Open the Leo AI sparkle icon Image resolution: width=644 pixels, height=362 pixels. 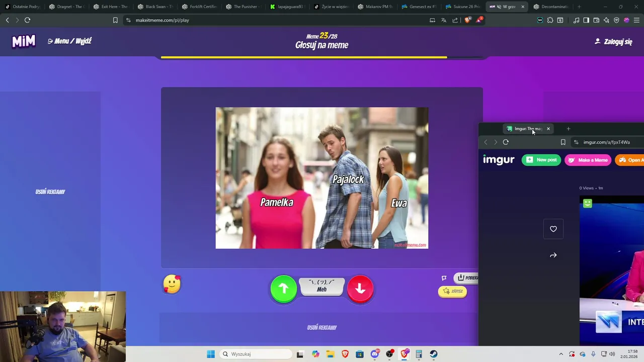pos(606,20)
